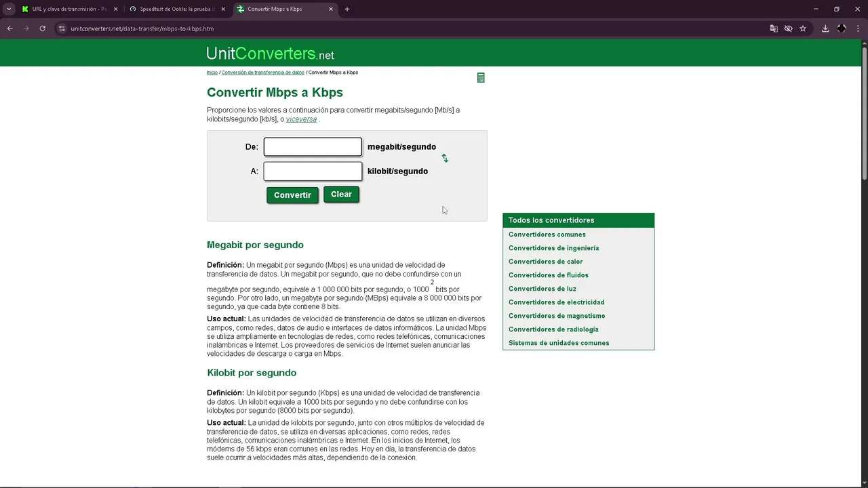The image size is (868, 488).
Task: Swap the units with the green arrows
Action: (445, 158)
